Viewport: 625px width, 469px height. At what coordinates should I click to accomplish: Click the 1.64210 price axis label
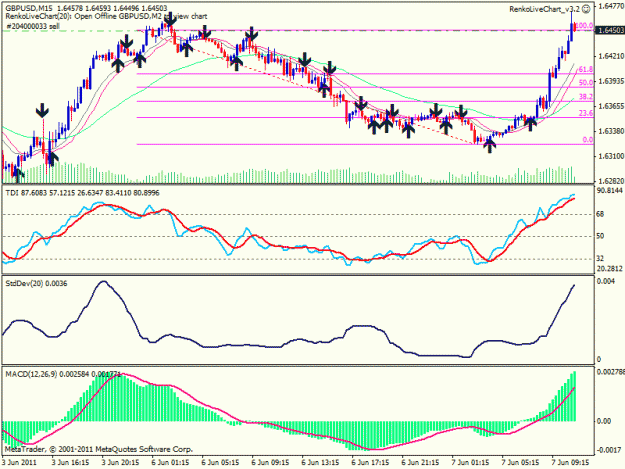click(x=609, y=56)
